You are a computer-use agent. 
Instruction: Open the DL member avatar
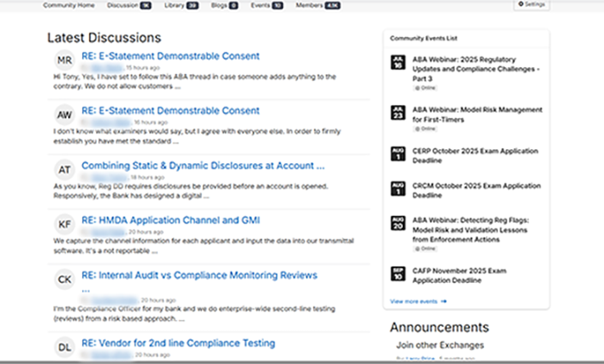pyautogui.click(x=65, y=347)
